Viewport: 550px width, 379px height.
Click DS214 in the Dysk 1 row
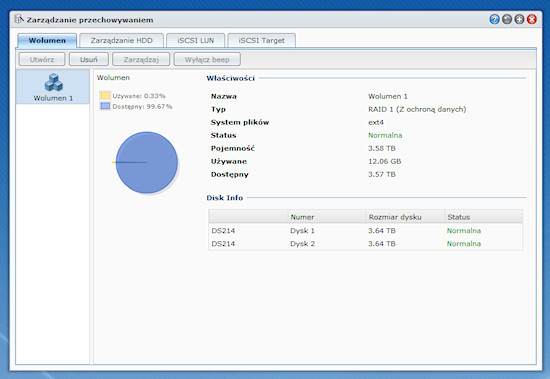223,231
